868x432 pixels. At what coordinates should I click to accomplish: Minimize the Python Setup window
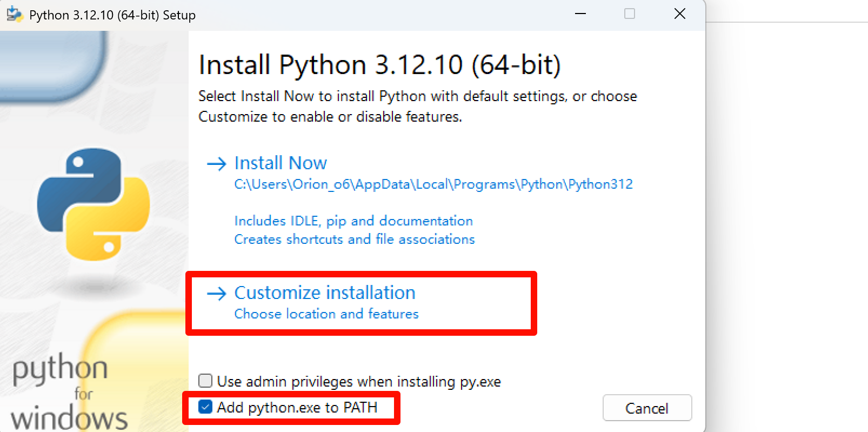(x=580, y=14)
